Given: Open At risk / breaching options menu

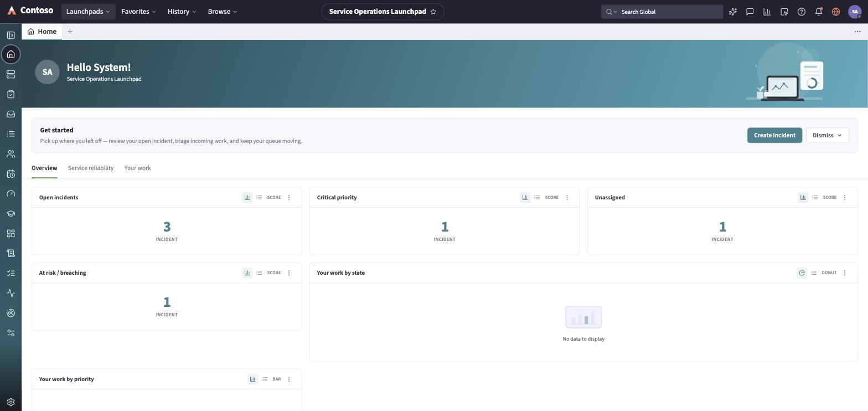Looking at the screenshot, I should [289, 273].
